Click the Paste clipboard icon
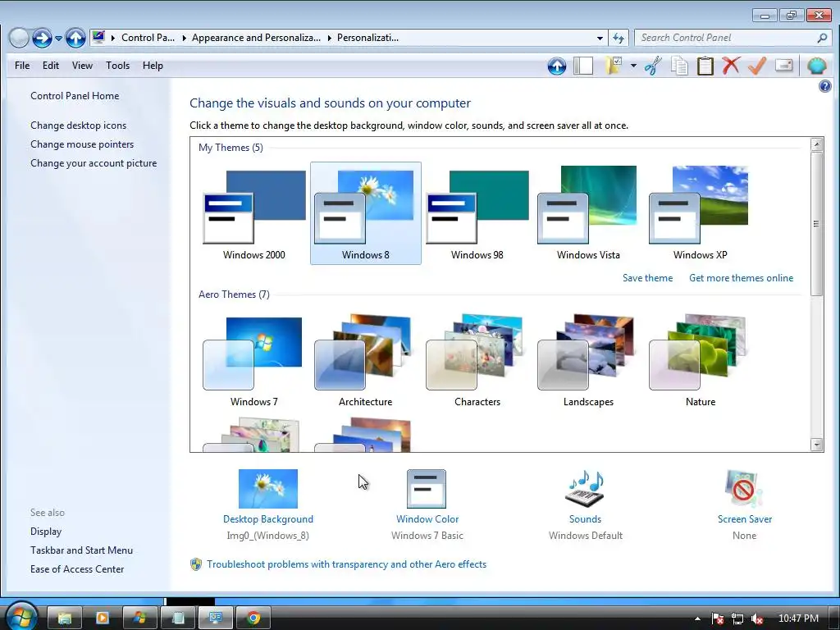This screenshot has width=840, height=630. (x=705, y=66)
